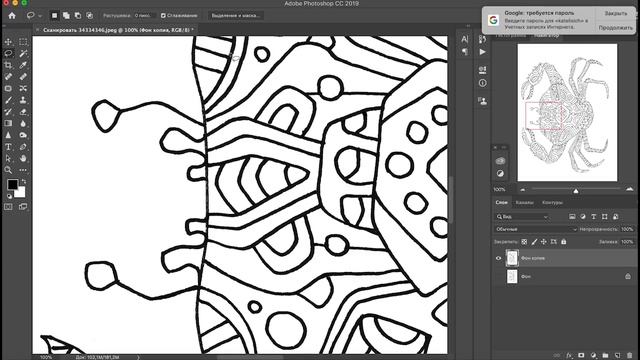Open the Opacity value dropdown
The height and width of the screenshot is (360, 640).
tap(627, 229)
